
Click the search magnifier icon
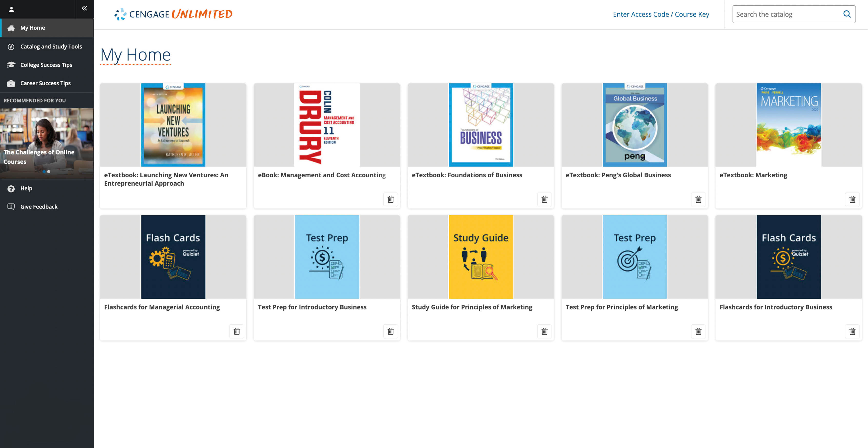pos(847,14)
